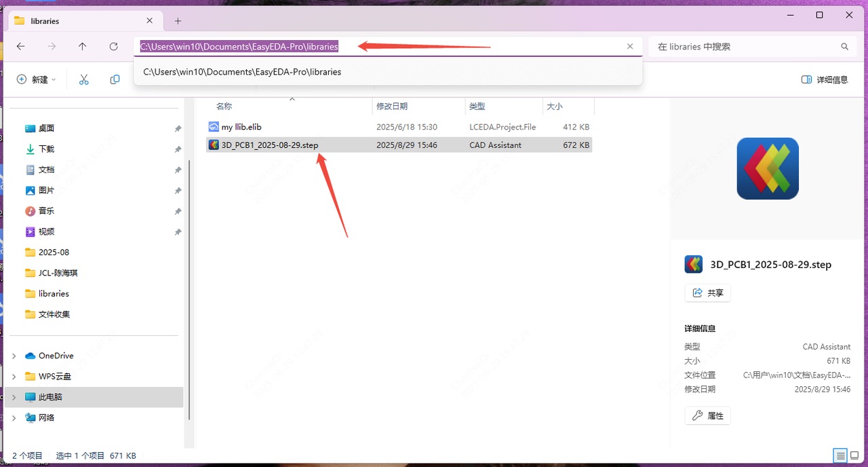This screenshot has height=467, width=868.
Task: Clear the address bar with X
Action: click(x=630, y=47)
